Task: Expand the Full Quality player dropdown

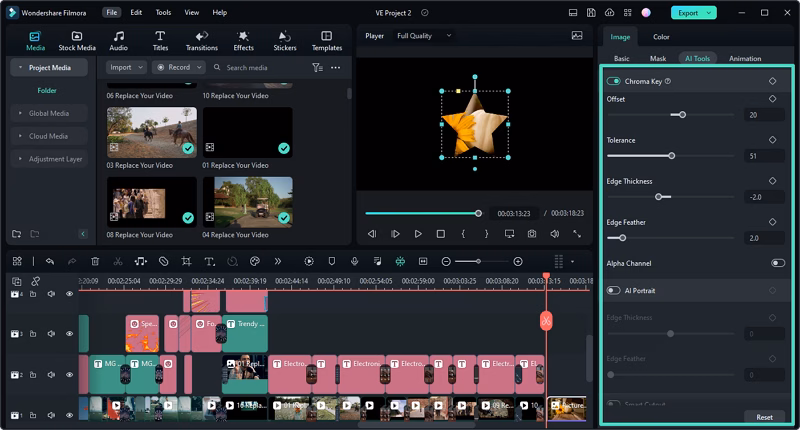Action: (424, 35)
